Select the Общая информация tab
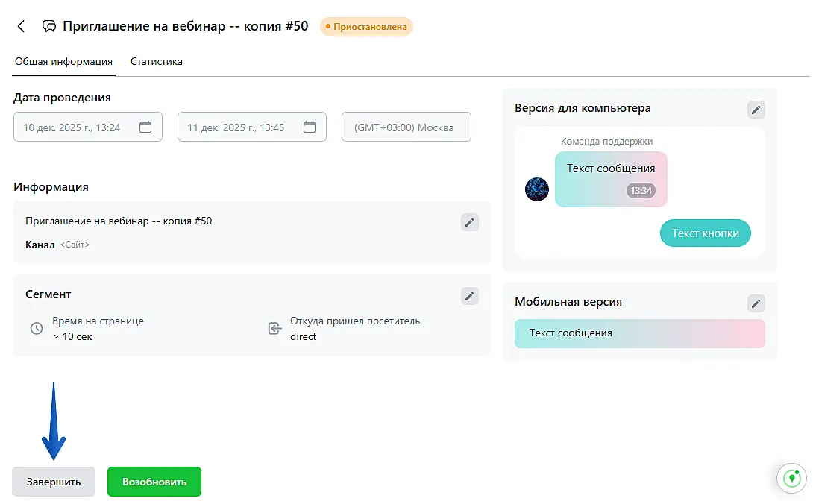Image resolution: width=813 pixels, height=504 pixels. pos(64,62)
